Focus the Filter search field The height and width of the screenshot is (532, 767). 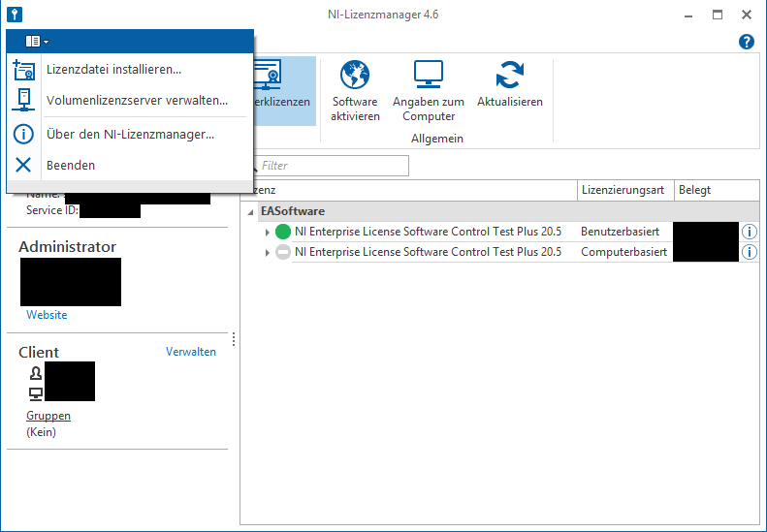pyautogui.click(x=331, y=166)
